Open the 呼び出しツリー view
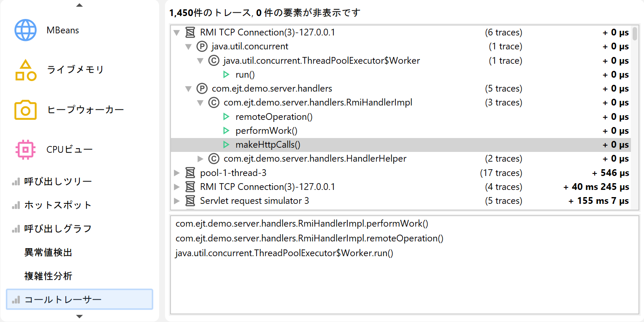Screen dimensions: 644x322 pyautogui.click(x=58, y=181)
